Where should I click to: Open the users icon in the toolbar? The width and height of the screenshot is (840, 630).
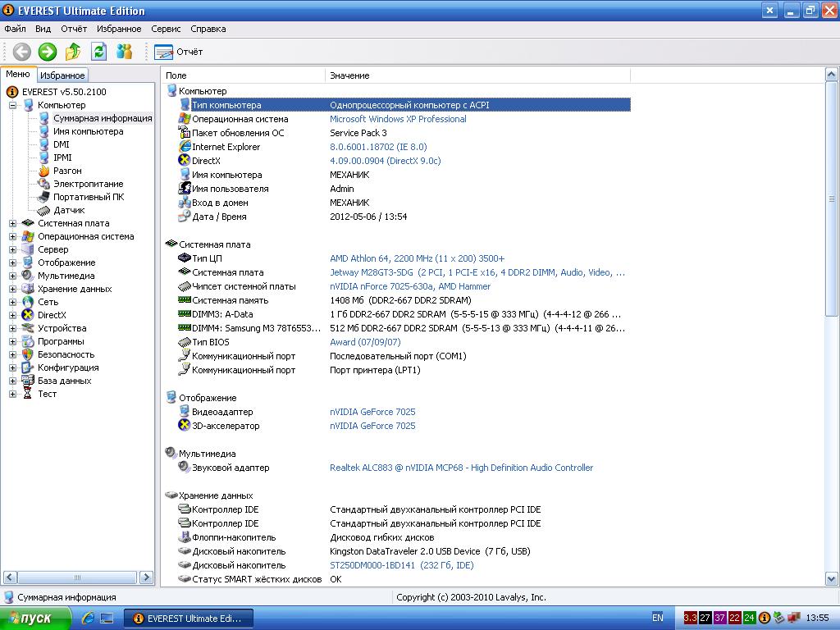click(125, 52)
